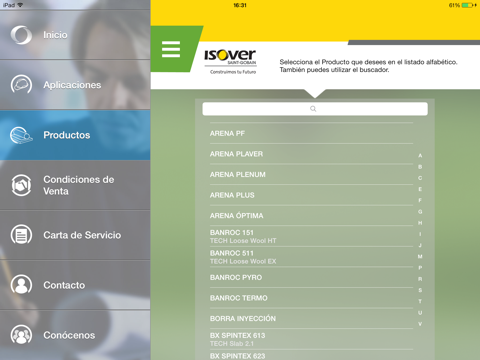Choose the BANROC PYRO product entry
Viewport: 480px width, 360px height.
(x=311, y=277)
